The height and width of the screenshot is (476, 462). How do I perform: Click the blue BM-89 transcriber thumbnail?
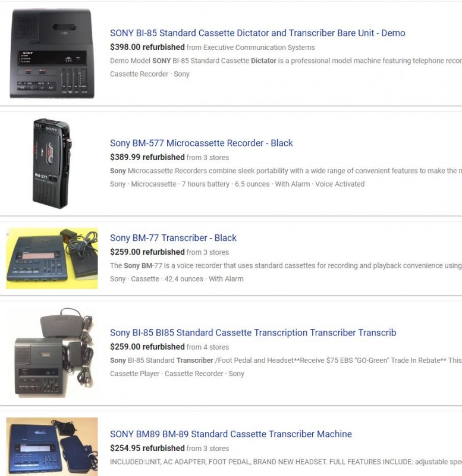52,447
